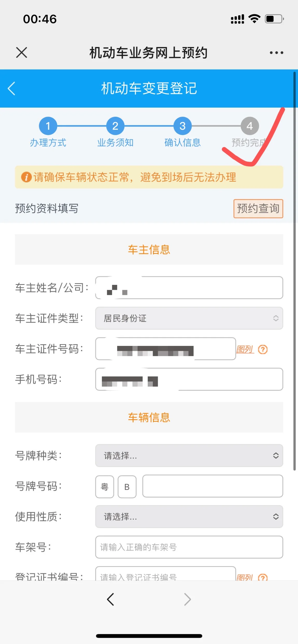
Task: Expand the 使用性质 dropdown
Action: (189, 517)
